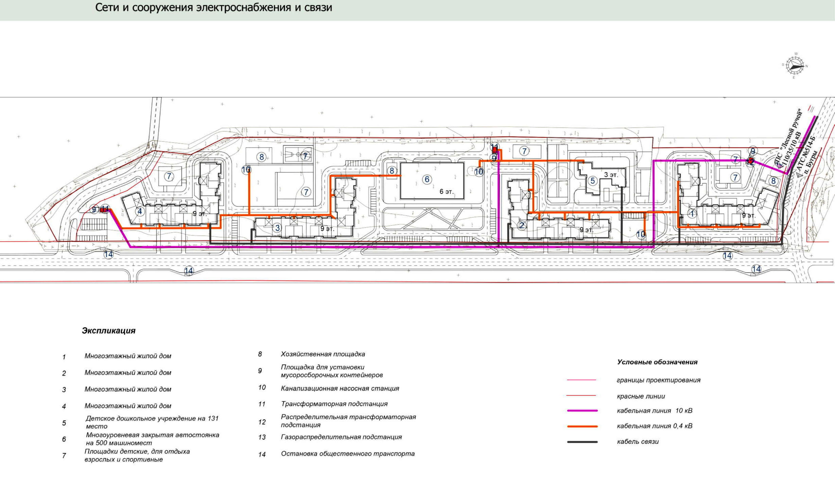
Task: Click the red substation marker numbered 12
Action: coord(750,161)
